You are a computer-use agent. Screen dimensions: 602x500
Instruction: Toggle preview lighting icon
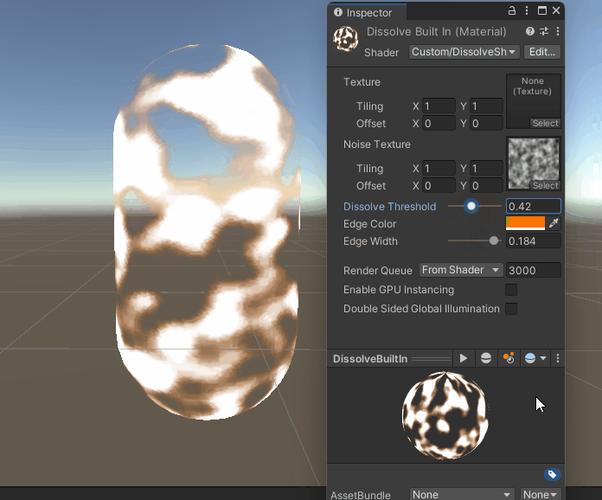click(x=508, y=358)
